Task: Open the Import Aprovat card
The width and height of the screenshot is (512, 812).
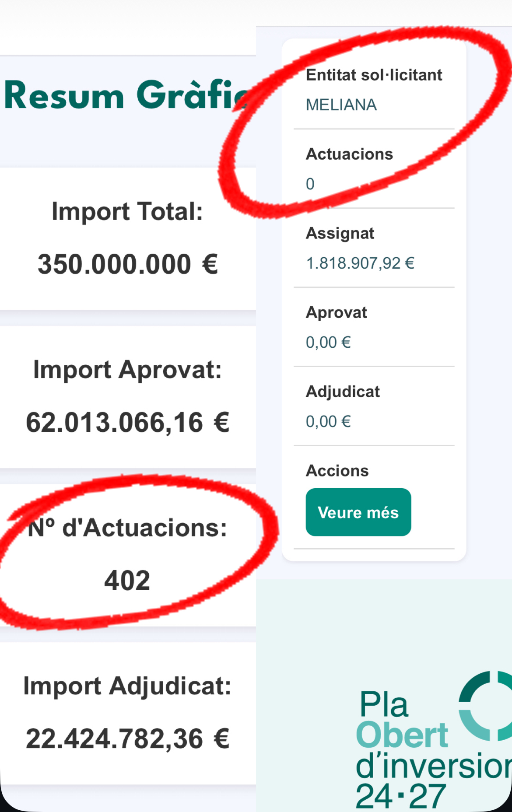Action: click(128, 397)
